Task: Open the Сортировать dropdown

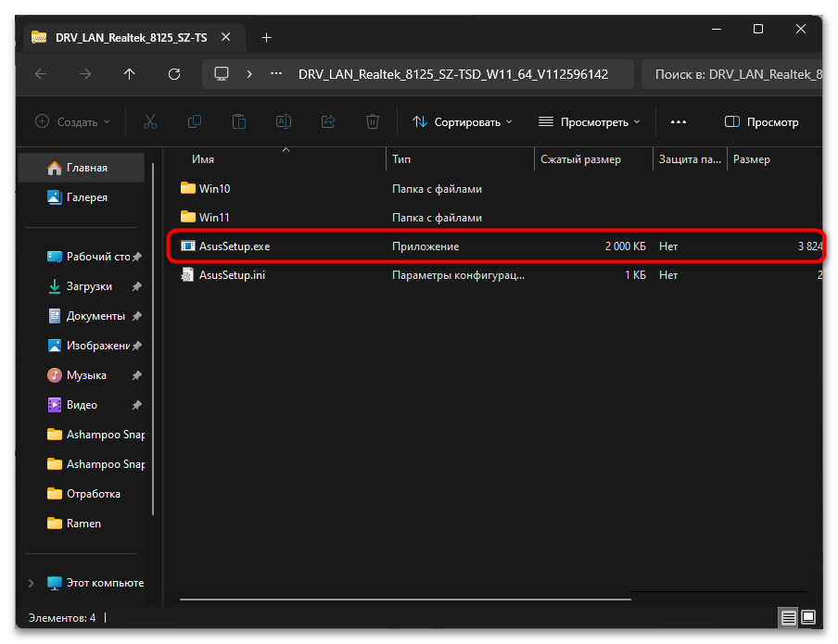Action: [463, 122]
